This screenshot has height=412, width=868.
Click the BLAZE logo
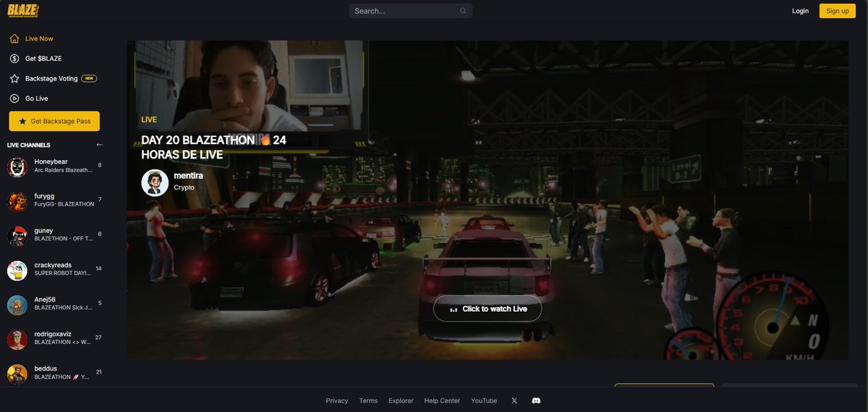[x=23, y=10]
